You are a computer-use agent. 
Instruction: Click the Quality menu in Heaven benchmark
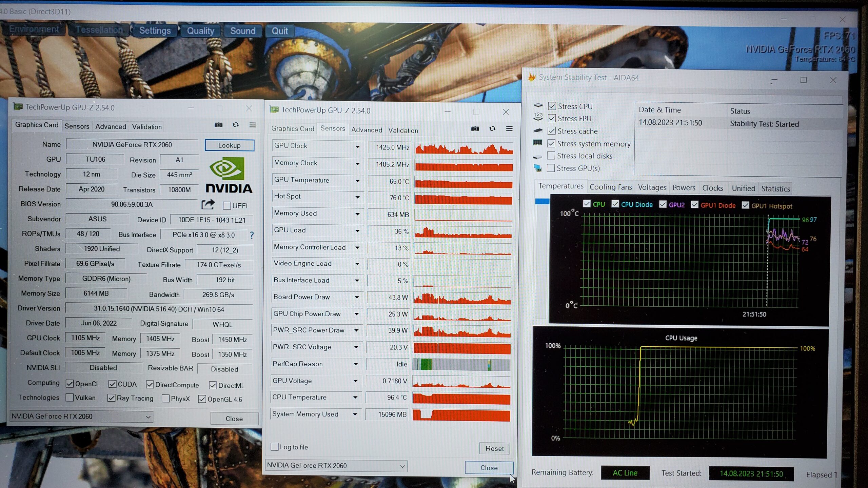(x=200, y=31)
